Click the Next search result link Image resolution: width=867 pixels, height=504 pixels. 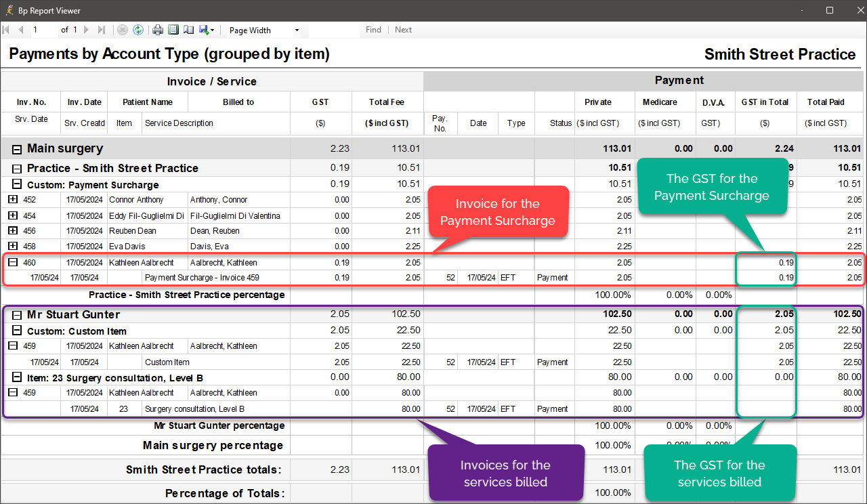point(403,30)
